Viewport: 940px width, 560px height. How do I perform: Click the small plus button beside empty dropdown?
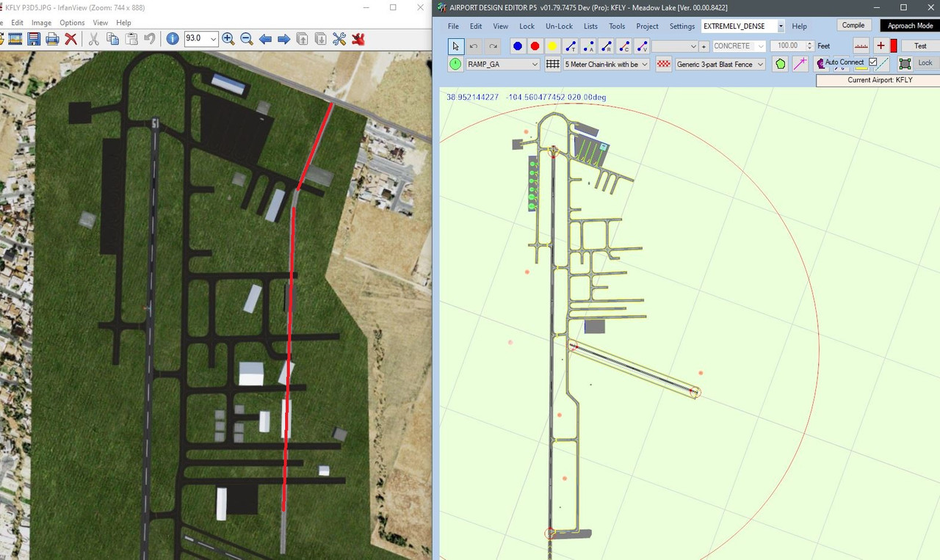point(704,46)
